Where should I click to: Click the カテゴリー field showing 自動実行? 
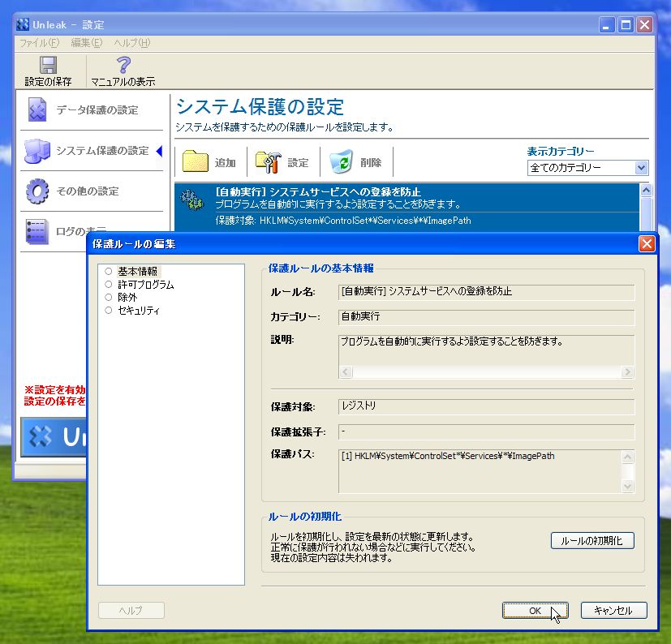(x=486, y=317)
